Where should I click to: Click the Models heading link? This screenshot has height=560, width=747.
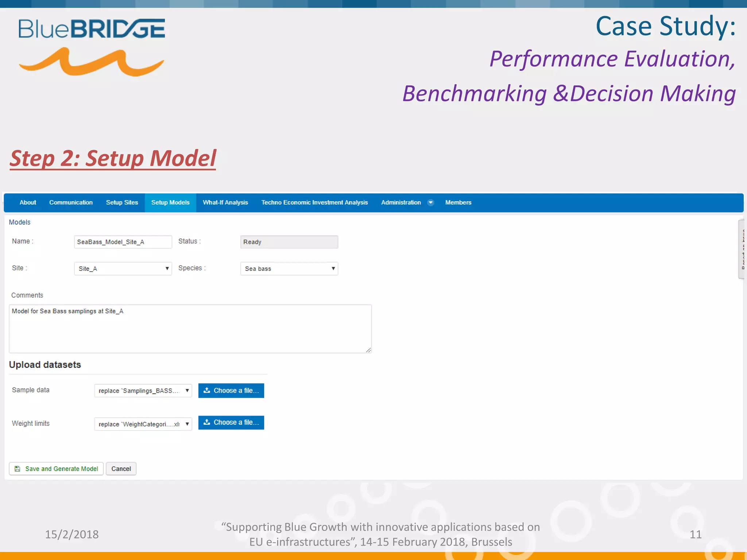[20, 222]
